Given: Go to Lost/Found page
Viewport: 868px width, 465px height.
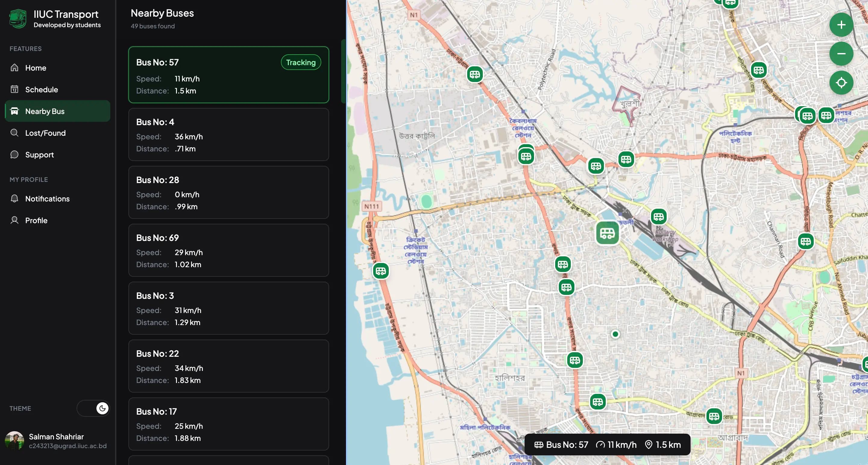Looking at the screenshot, I should [45, 133].
